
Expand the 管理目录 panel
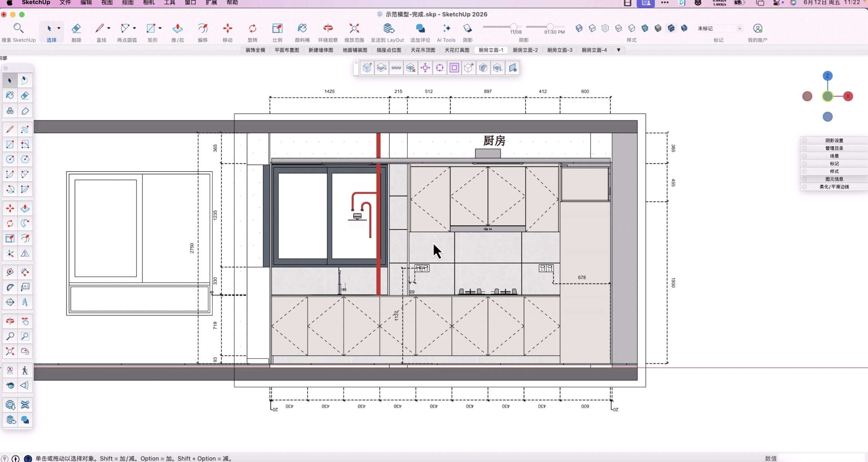click(834, 148)
